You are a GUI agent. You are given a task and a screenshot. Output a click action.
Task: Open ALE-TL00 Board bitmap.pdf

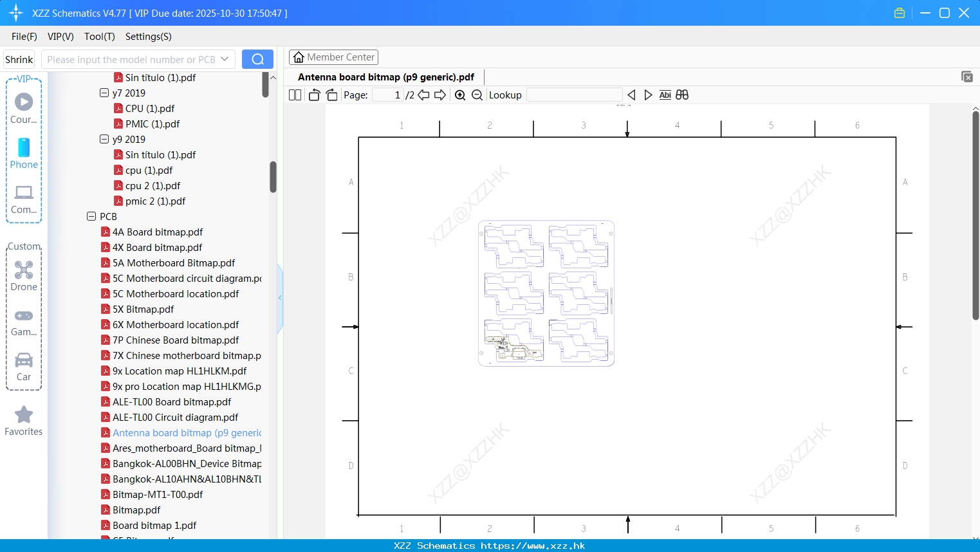[x=172, y=401]
